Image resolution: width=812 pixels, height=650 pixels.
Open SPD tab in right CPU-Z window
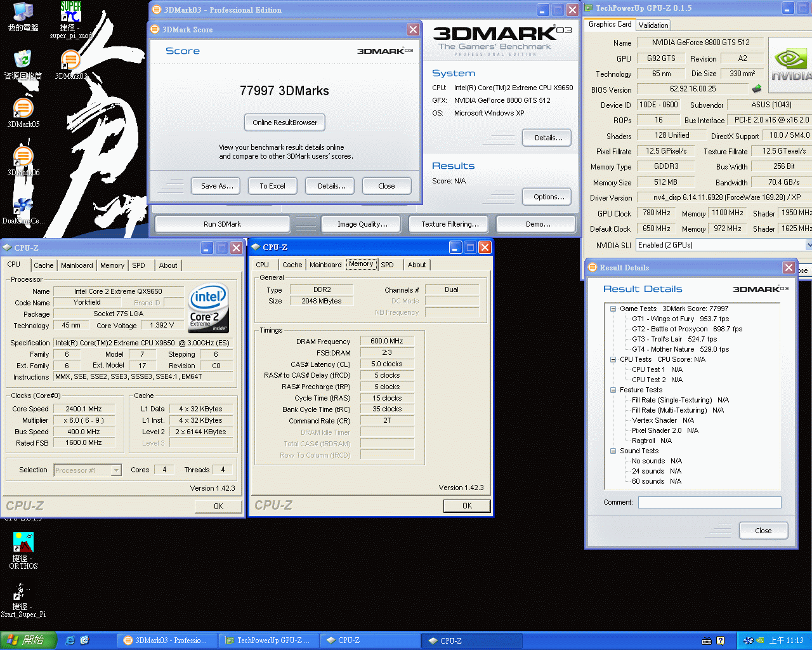(x=388, y=265)
